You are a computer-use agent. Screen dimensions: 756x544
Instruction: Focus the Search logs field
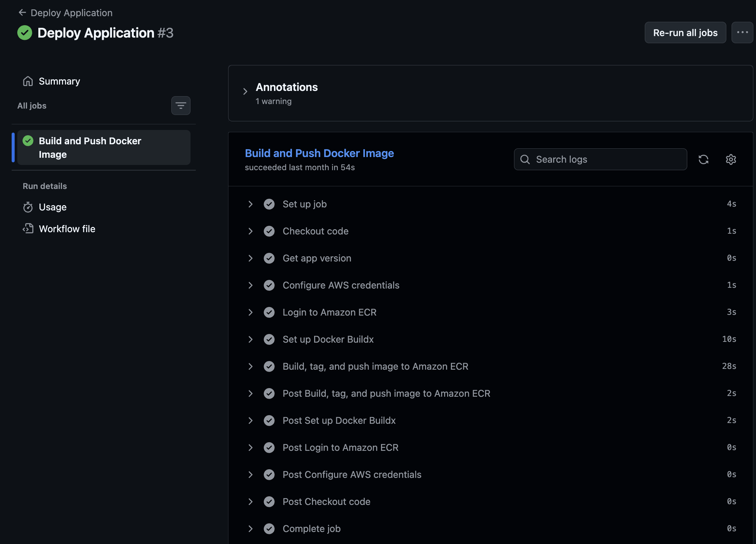(x=600, y=159)
